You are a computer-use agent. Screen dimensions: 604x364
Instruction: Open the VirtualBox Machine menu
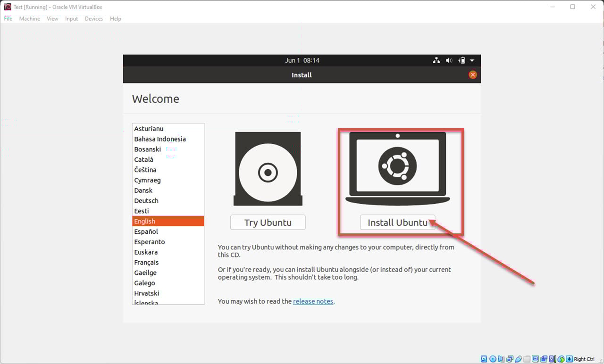tap(29, 18)
